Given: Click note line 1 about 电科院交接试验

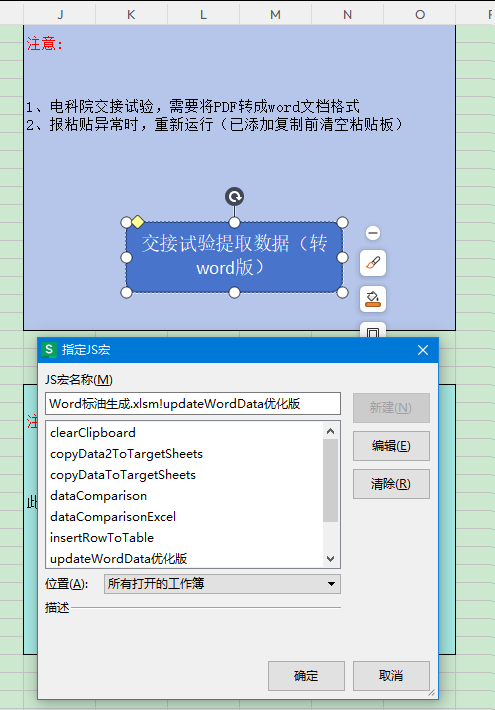Looking at the screenshot, I should click(193, 106).
